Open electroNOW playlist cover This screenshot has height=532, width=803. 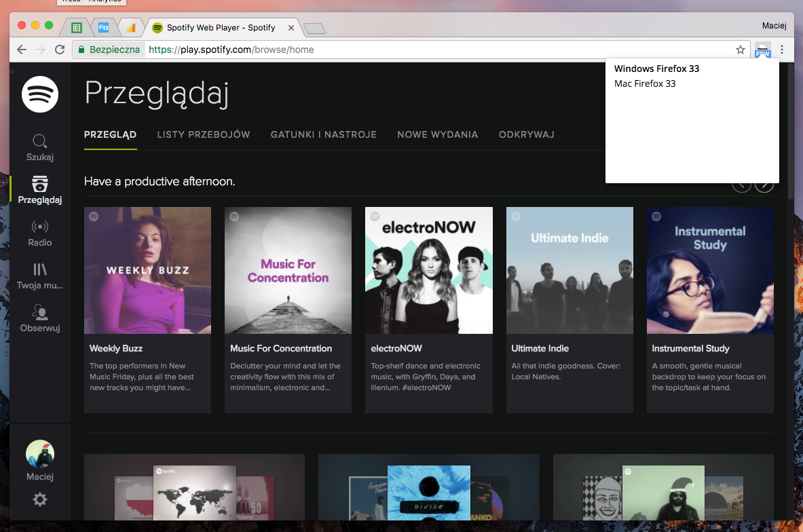point(428,270)
